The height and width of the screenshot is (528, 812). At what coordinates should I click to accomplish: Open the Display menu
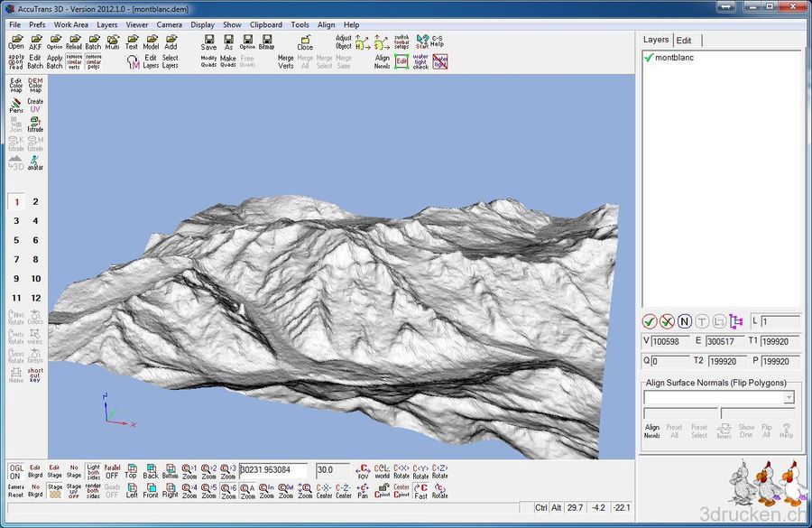(202, 24)
